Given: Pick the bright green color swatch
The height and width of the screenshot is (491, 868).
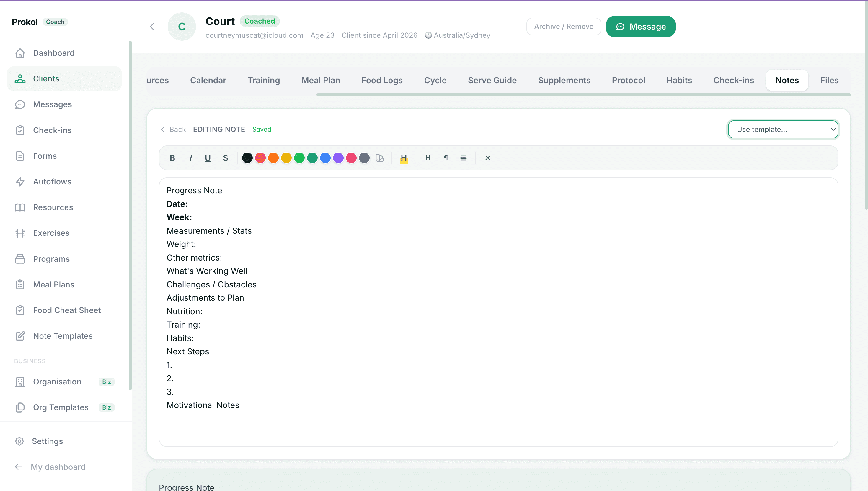Looking at the screenshot, I should [299, 158].
